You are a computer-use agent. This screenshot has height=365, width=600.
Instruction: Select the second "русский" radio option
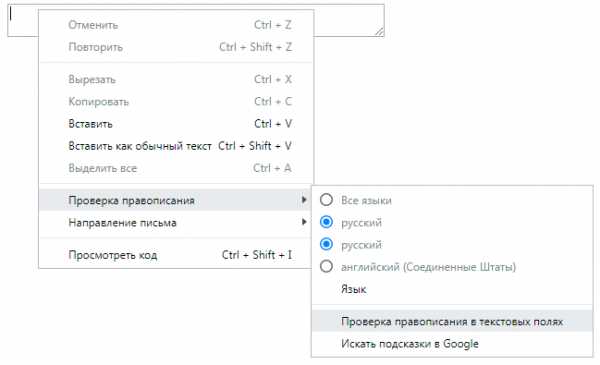[326, 244]
